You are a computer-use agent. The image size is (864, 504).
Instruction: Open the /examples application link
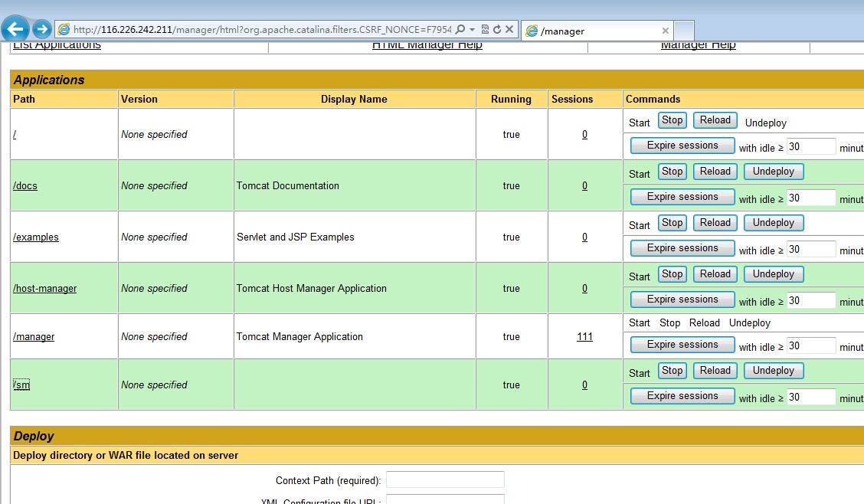click(36, 237)
